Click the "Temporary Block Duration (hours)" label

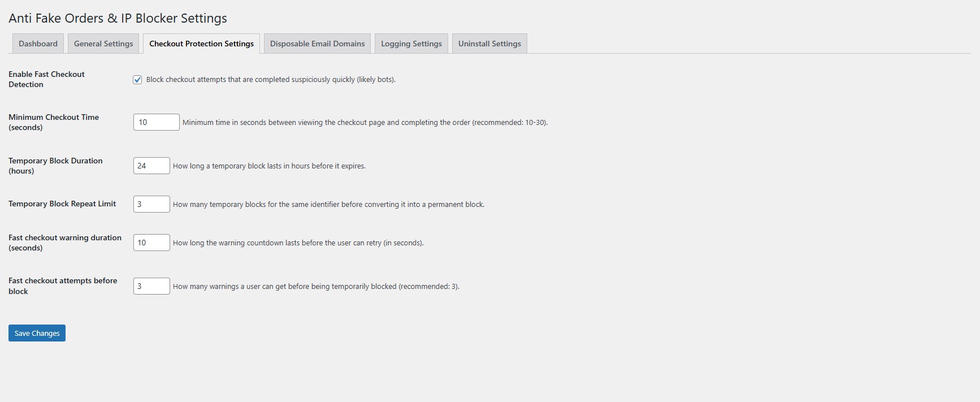(x=55, y=166)
